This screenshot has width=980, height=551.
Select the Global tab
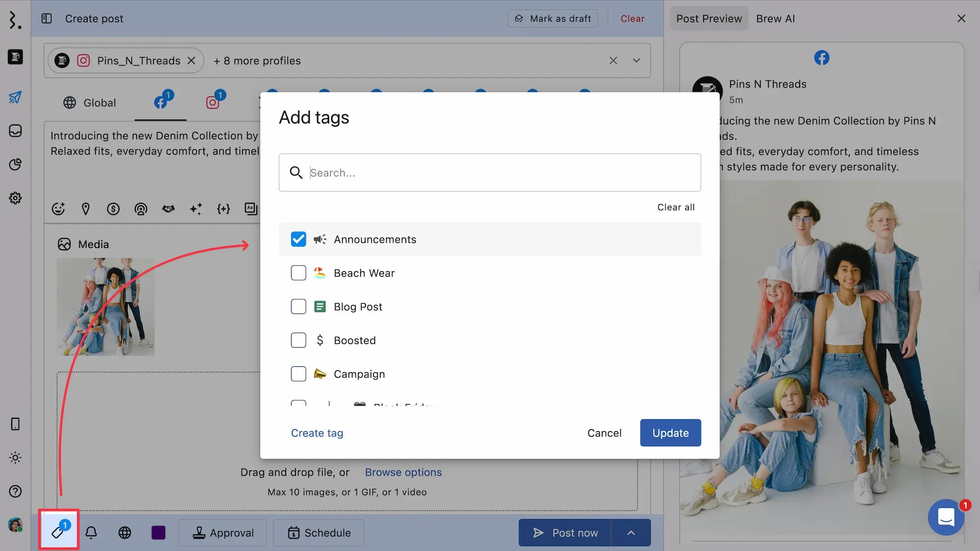coord(90,103)
